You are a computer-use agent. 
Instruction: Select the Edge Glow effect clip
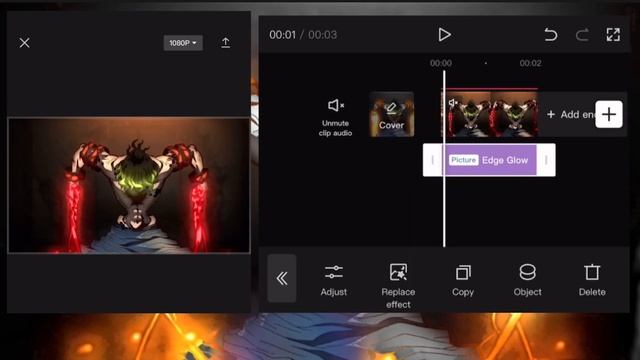tap(489, 160)
